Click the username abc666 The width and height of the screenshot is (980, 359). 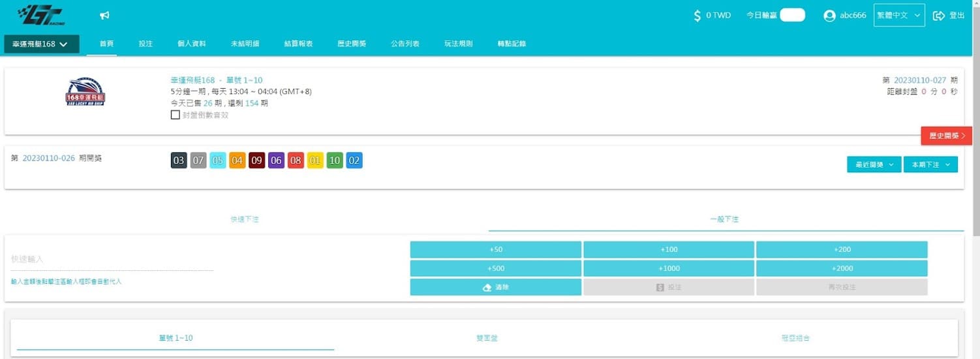click(x=853, y=16)
